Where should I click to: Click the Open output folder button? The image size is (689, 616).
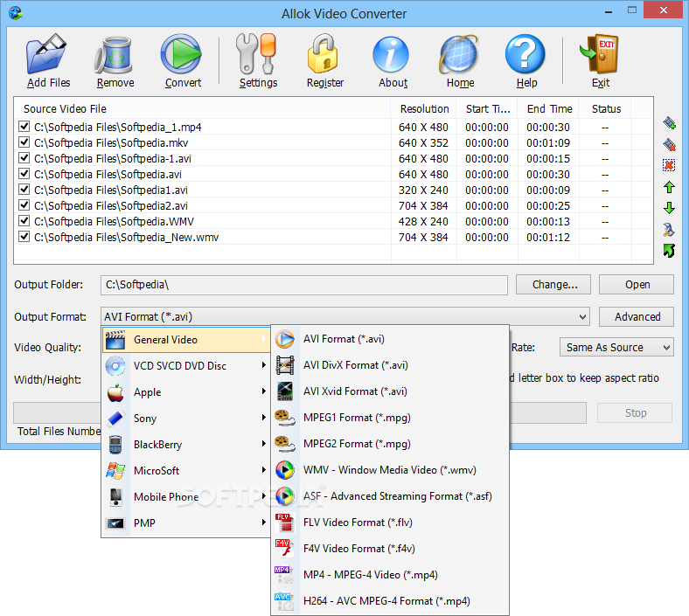click(x=637, y=285)
